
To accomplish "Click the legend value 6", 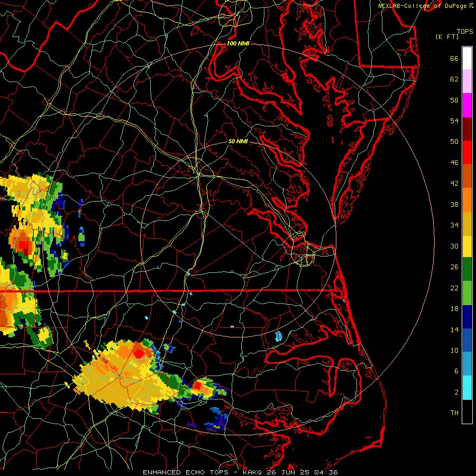I will pos(456,371).
